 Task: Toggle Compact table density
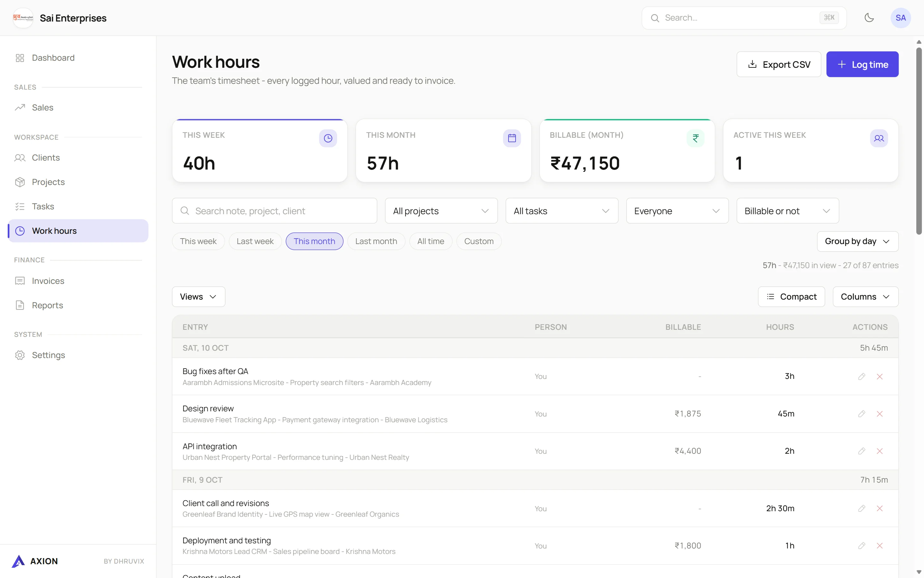click(791, 297)
